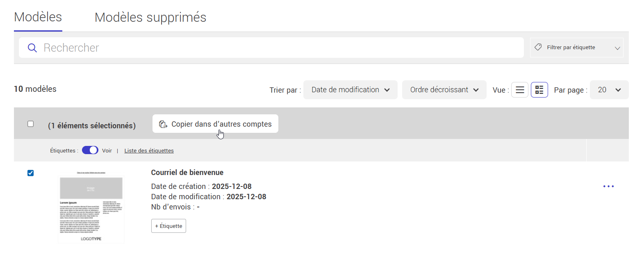Click the tag icon beside Filtrer par étiquette

[x=538, y=47]
